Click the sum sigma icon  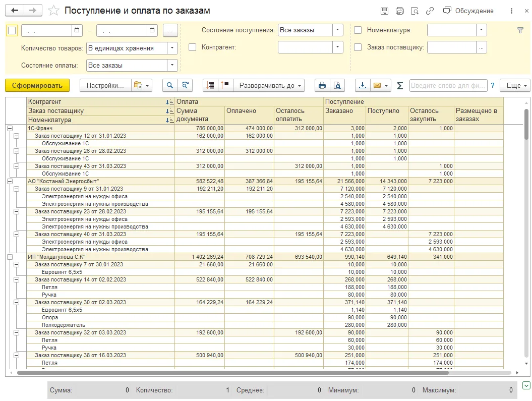tap(400, 85)
